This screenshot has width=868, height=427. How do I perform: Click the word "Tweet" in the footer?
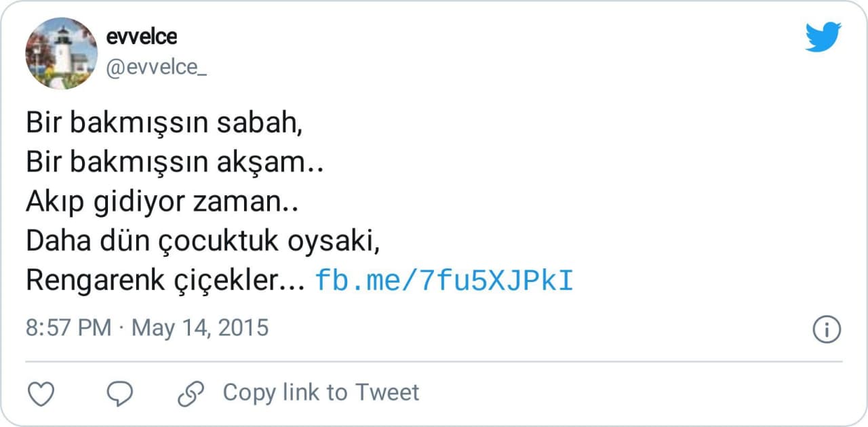coord(388,392)
